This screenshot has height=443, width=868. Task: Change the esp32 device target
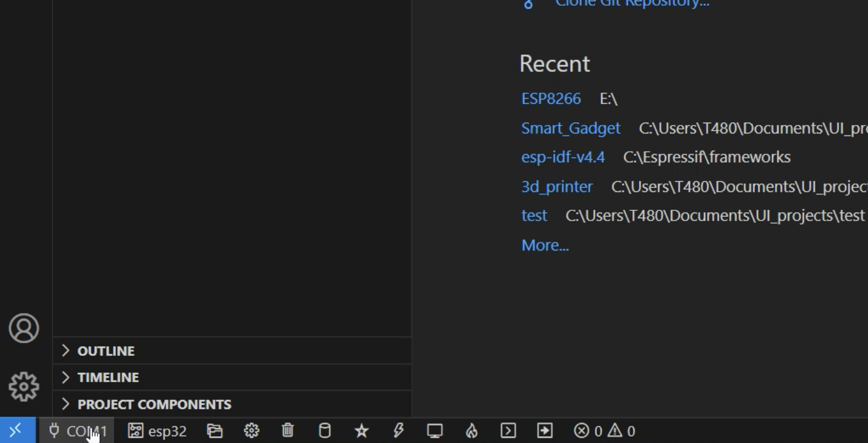(157, 431)
